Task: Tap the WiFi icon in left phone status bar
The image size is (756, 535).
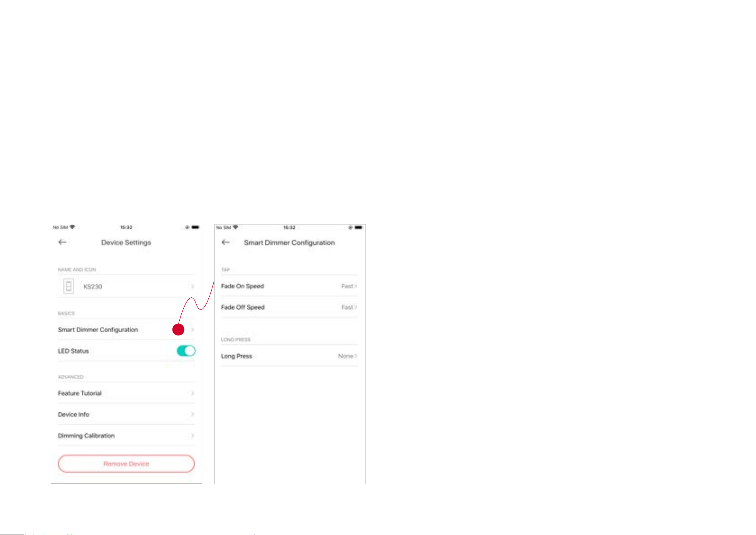Action: tap(72, 227)
